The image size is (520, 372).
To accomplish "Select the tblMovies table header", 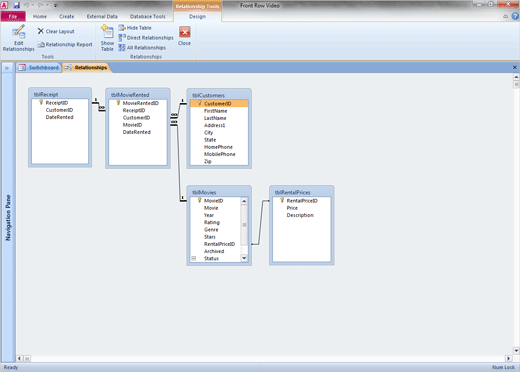I will (219, 192).
